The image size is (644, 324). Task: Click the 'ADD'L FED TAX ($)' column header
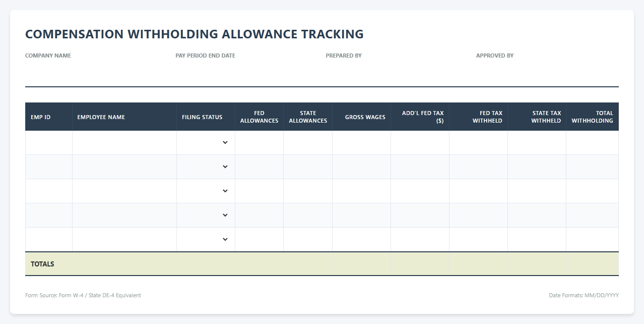click(420, 117)
